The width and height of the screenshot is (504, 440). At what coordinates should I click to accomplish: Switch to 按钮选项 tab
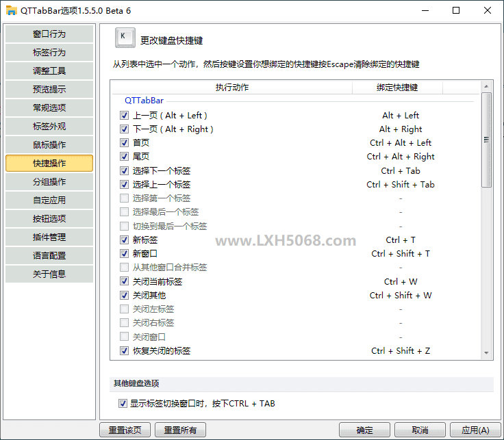(x=49, y=219)
